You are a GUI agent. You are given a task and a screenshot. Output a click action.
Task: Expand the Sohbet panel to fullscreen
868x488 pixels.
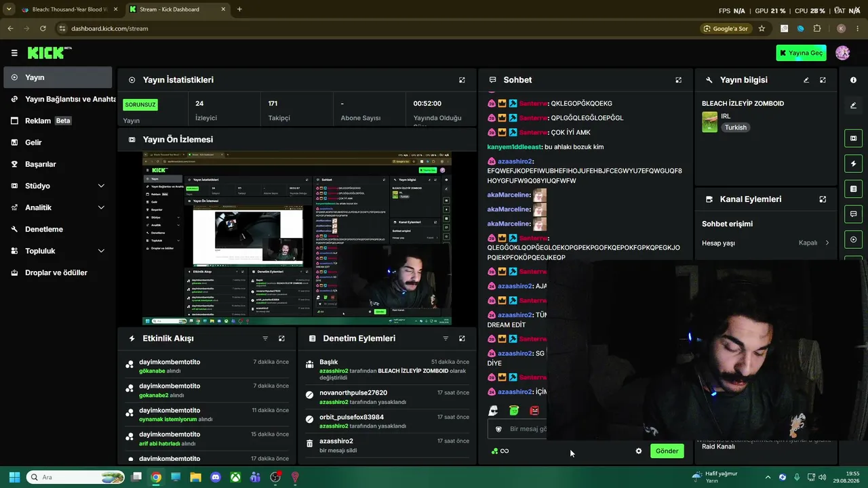[678, 80]
